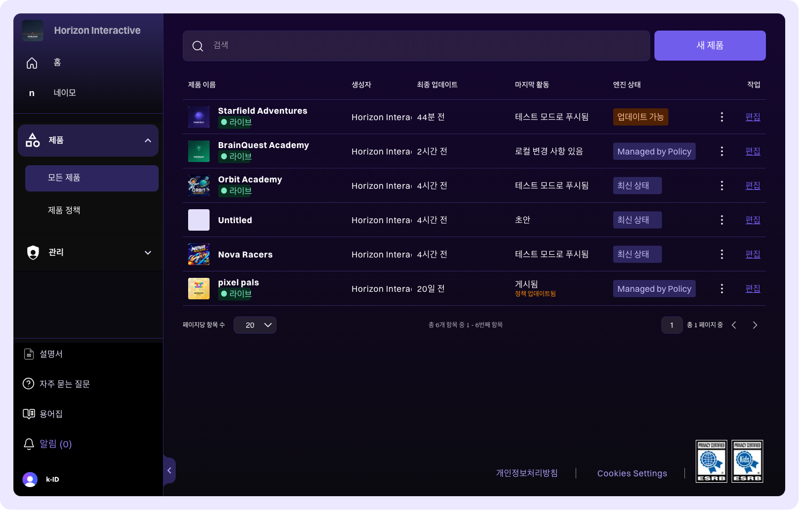The height and width of the screenshot is (523, 812).
Task: Click the BrainQuest Academy thumbnail
Action: (x=199, y=151)
